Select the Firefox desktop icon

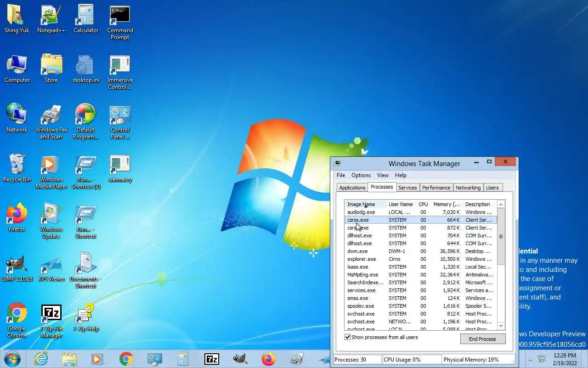(x=17, y=218)
